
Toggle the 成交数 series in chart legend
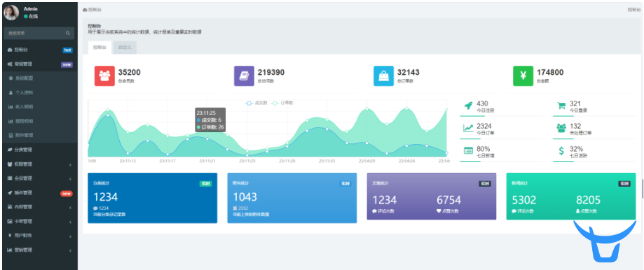256,103
